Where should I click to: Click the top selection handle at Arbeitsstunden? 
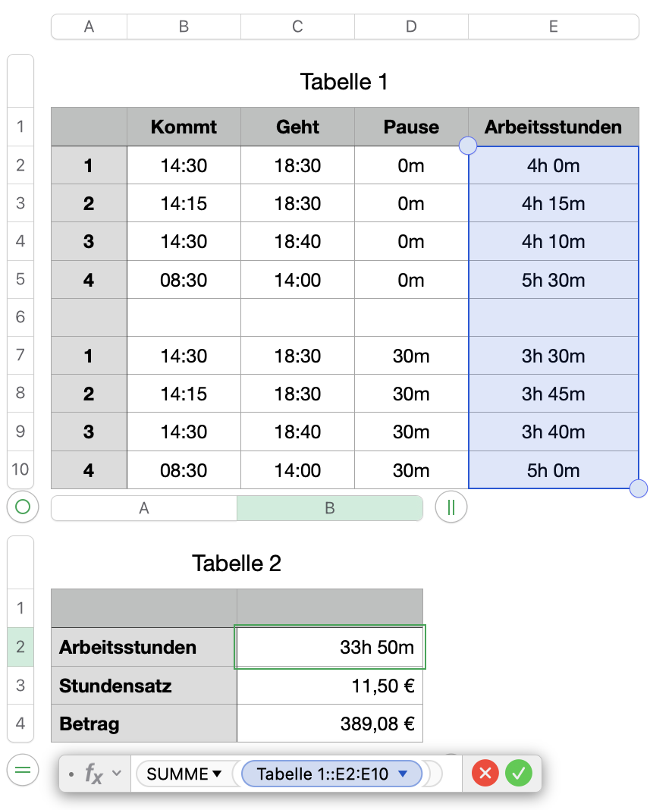click(469, 146)
